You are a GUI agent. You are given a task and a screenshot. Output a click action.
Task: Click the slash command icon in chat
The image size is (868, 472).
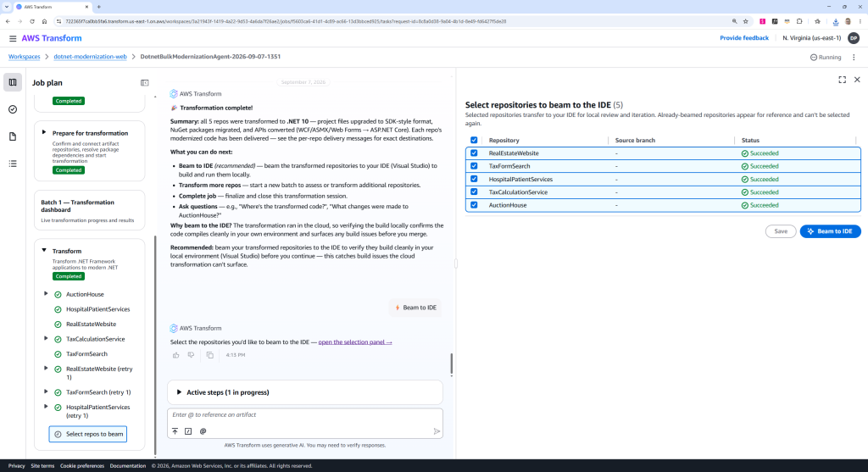(x=188, y=431)
